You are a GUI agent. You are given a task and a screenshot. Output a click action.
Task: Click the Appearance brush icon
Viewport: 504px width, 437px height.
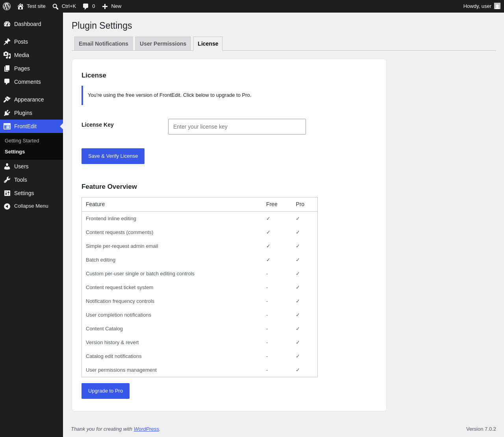pos(7,100)
